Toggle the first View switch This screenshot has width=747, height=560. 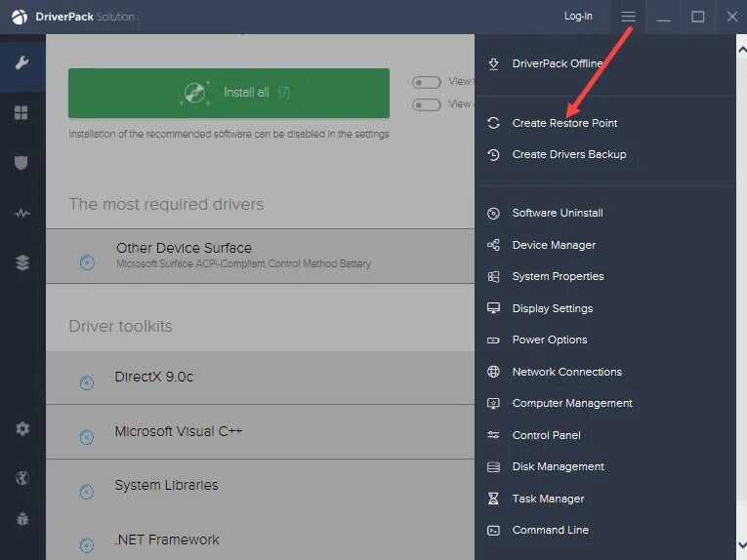(x=427, y=82)
